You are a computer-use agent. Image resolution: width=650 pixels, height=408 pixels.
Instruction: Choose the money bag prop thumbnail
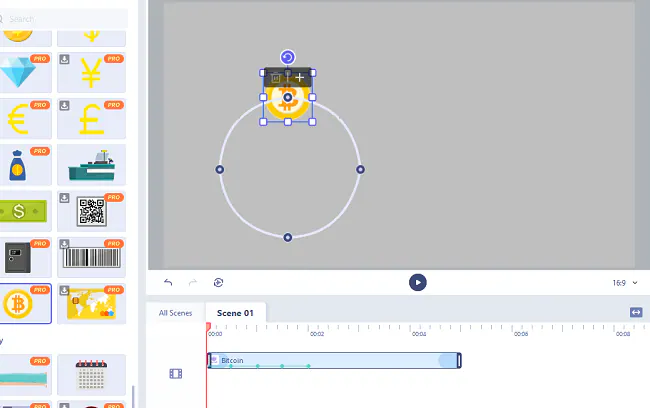coord(25,165)
